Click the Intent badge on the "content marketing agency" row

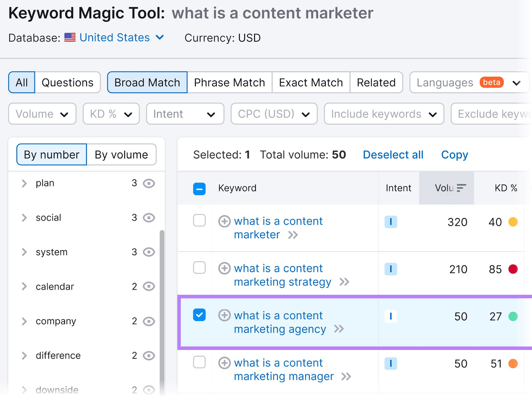point(391,316)
